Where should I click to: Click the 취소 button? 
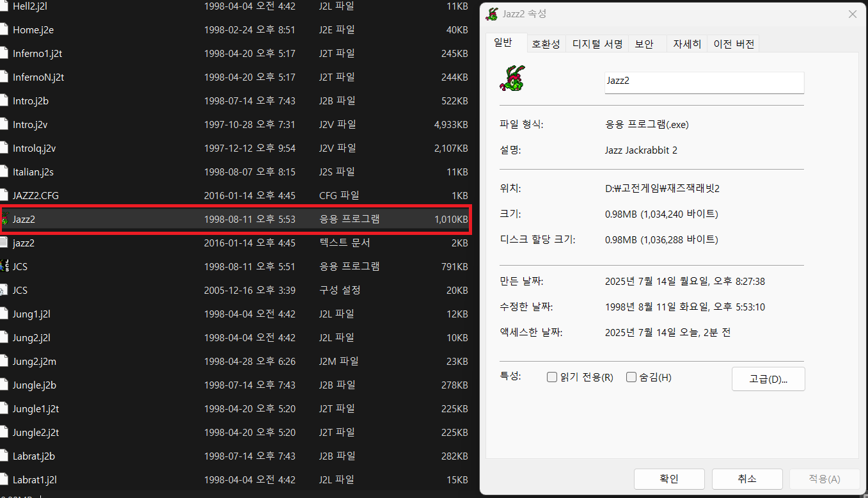747,479
